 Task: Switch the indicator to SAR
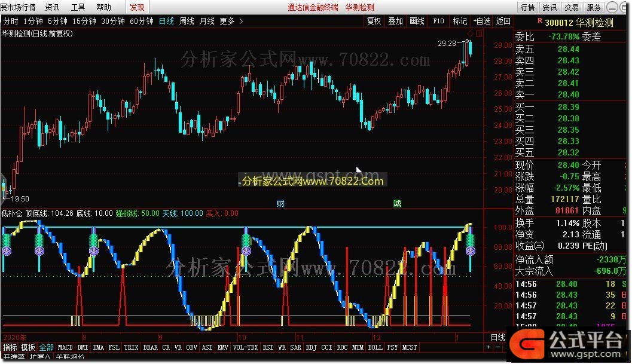296,347
